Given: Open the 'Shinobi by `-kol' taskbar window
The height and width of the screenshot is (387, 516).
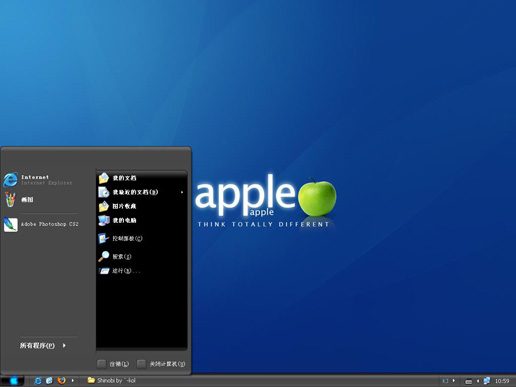Looking at the screenshot, I should point(112,380).
